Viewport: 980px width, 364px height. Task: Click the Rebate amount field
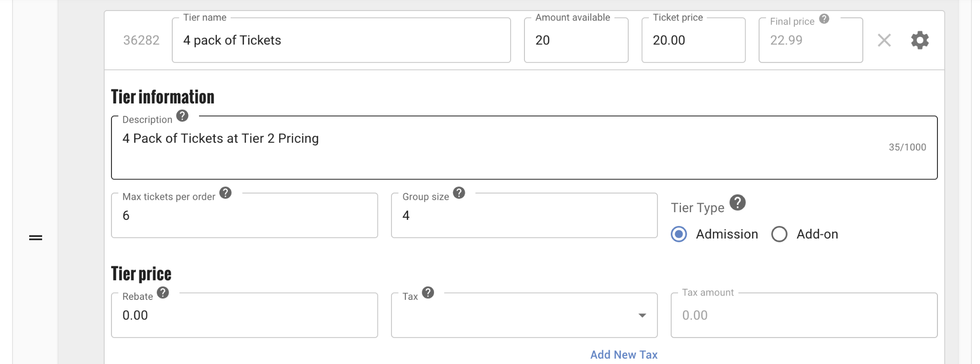pyautogui.click(x=244, y=315)
